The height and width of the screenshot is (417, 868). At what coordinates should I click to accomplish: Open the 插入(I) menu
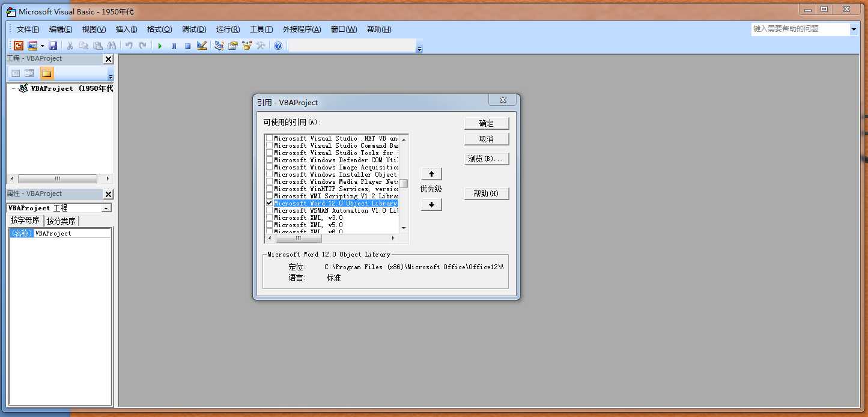pyautogui.click(x=126, y=29)
